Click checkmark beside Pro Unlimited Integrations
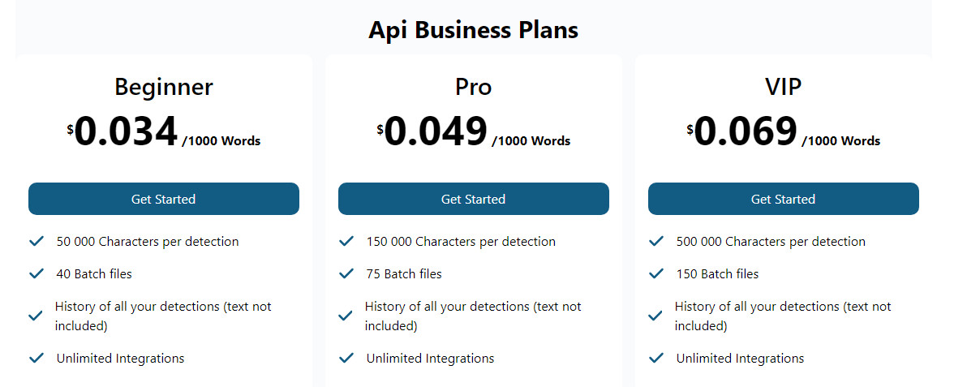 point(346,358)
